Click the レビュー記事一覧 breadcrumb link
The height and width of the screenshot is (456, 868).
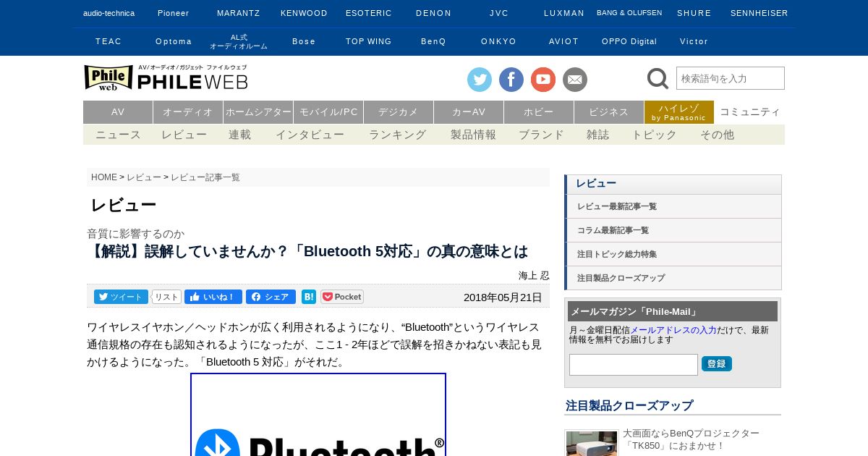tap(205, 177)
